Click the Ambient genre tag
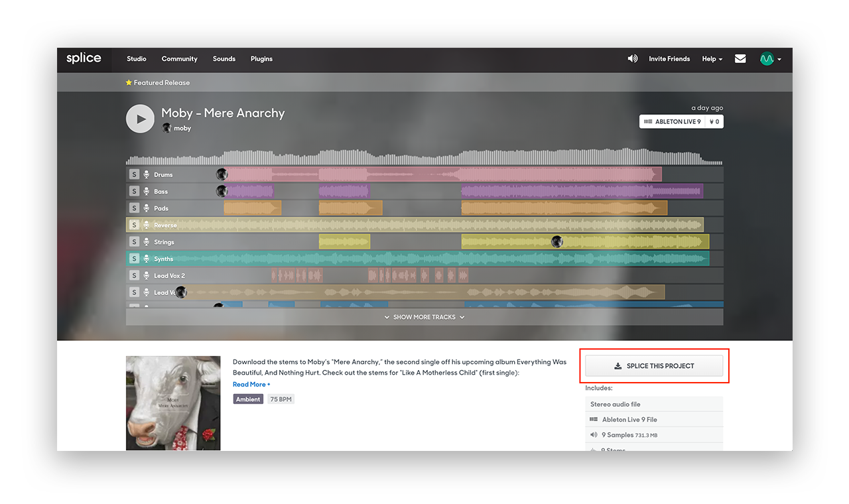Viewport: 849px width, 504px height. click(248, 399)
